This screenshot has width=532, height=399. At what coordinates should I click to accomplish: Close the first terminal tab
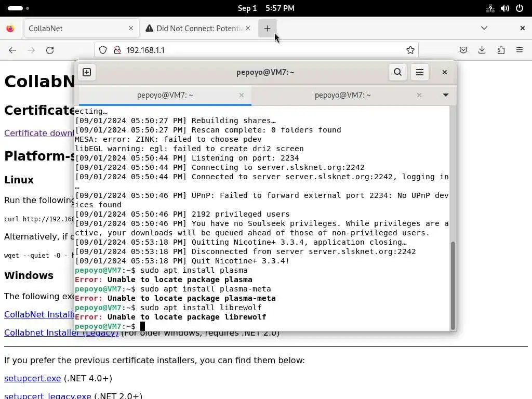point(241,96)
